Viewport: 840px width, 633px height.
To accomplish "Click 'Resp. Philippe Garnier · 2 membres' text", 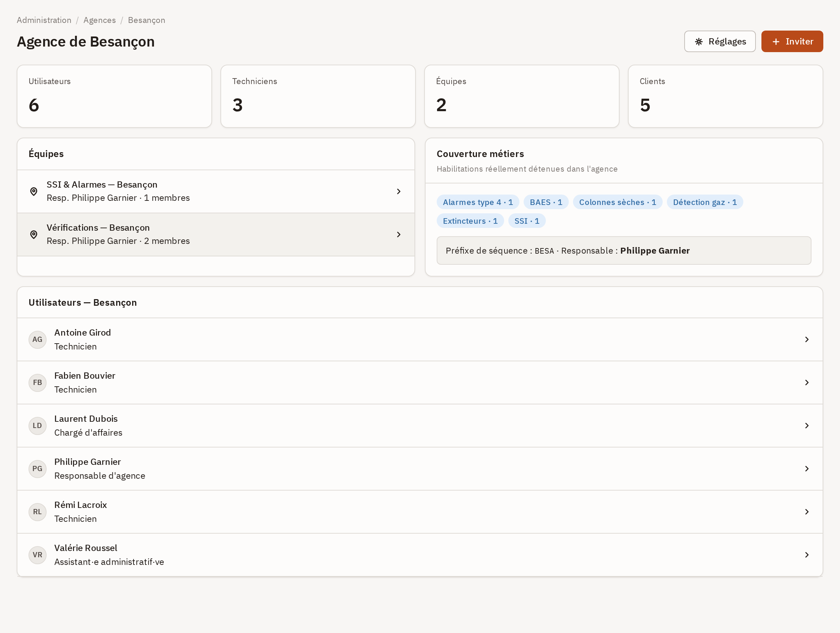I will tap(118, 241).
